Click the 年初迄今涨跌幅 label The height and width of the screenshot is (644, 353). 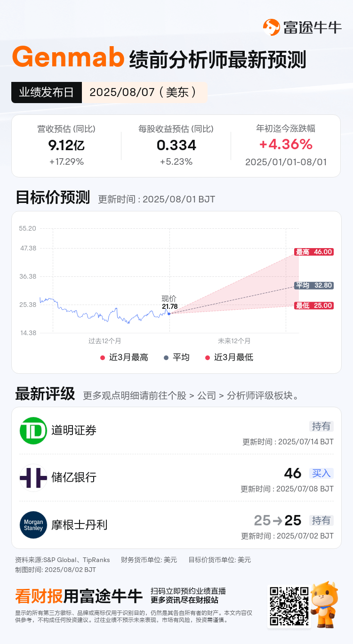pos(286,128)
